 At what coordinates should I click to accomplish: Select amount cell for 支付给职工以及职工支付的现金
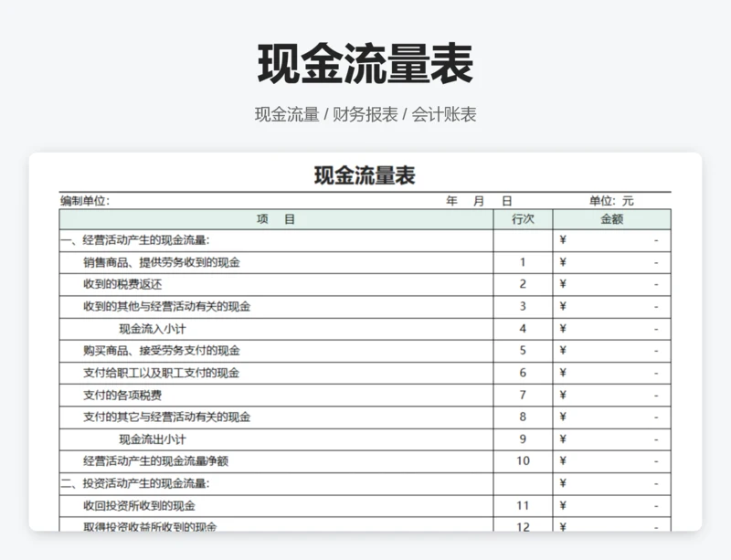612,373
